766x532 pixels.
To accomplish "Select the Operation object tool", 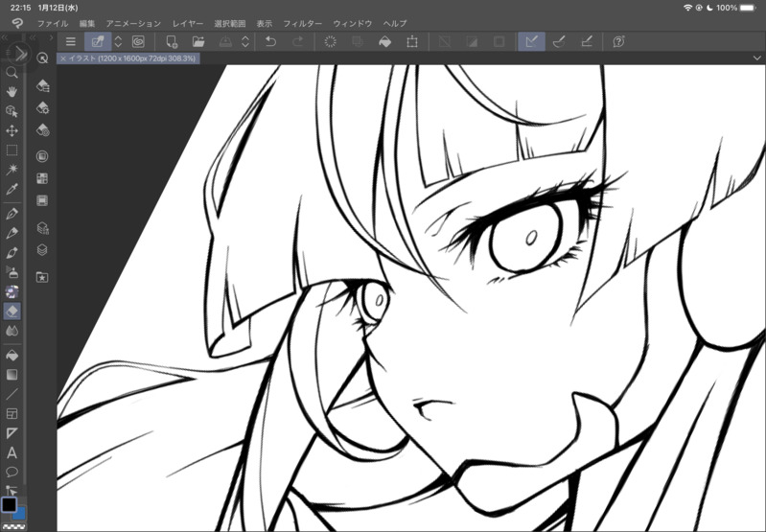I will 12,111.
